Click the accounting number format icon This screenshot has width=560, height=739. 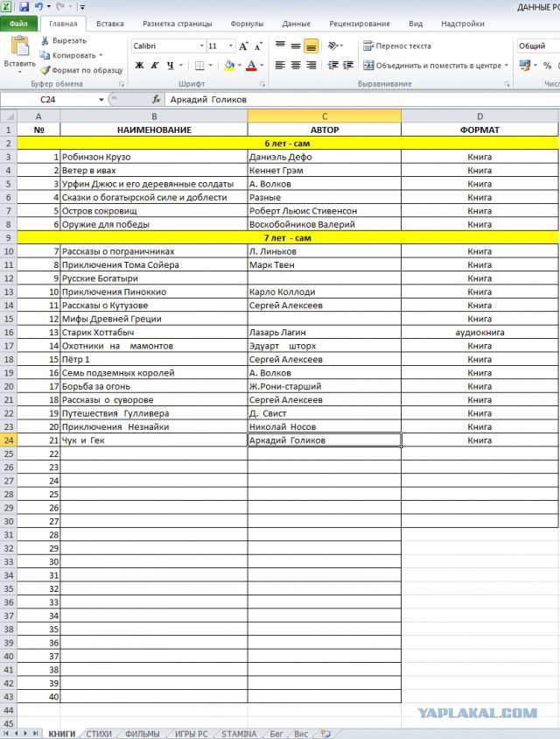click(x=524, y=65)
